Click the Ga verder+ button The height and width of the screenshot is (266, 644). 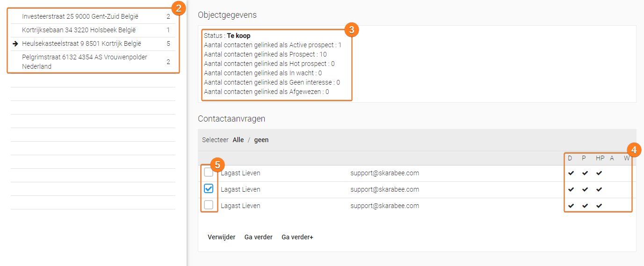(297, 237)
